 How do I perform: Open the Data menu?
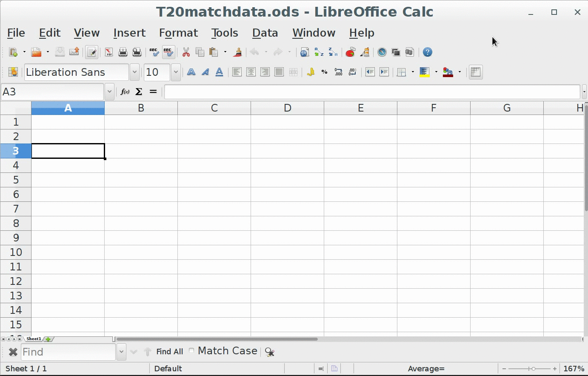click(265, 33)
